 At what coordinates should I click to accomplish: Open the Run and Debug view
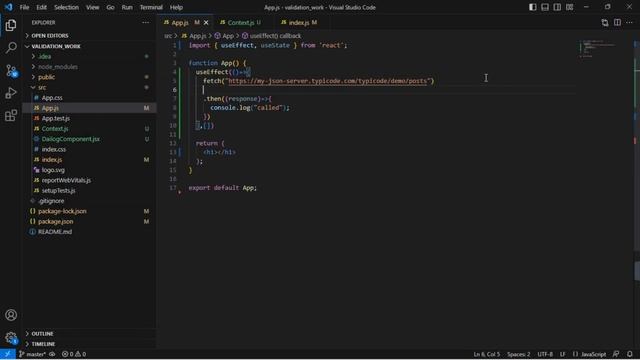click(11, 93)
